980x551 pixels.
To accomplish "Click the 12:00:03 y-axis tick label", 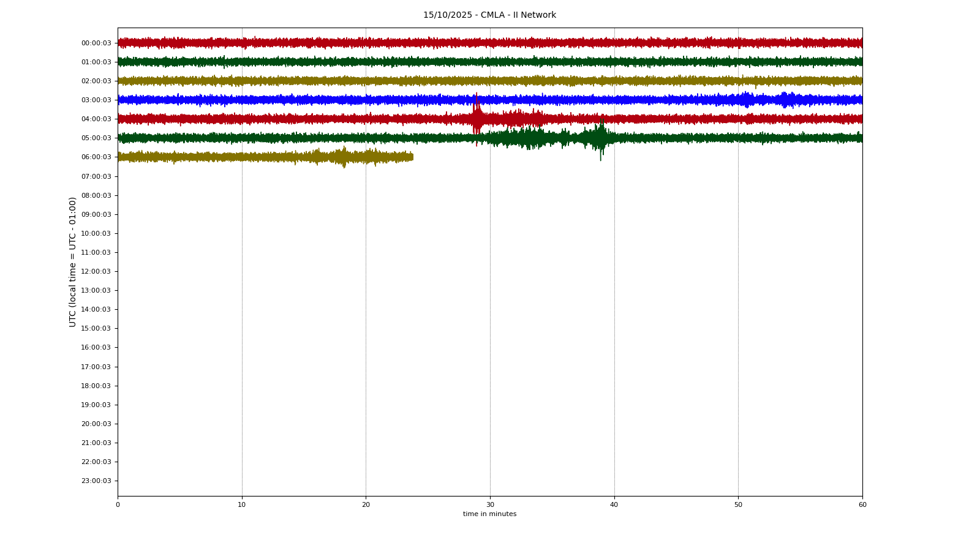I will pyautogui.click(x=96, y=271).
